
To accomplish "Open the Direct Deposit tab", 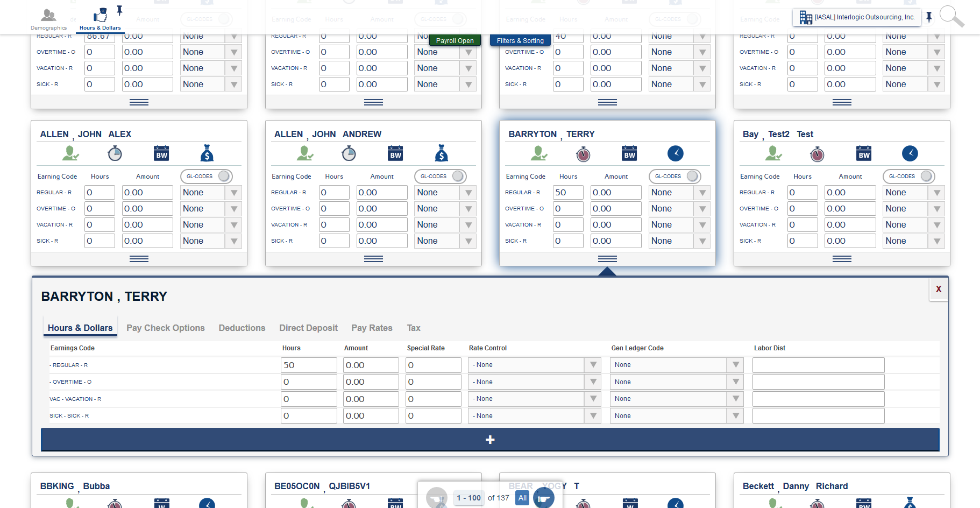I will 308,328.
